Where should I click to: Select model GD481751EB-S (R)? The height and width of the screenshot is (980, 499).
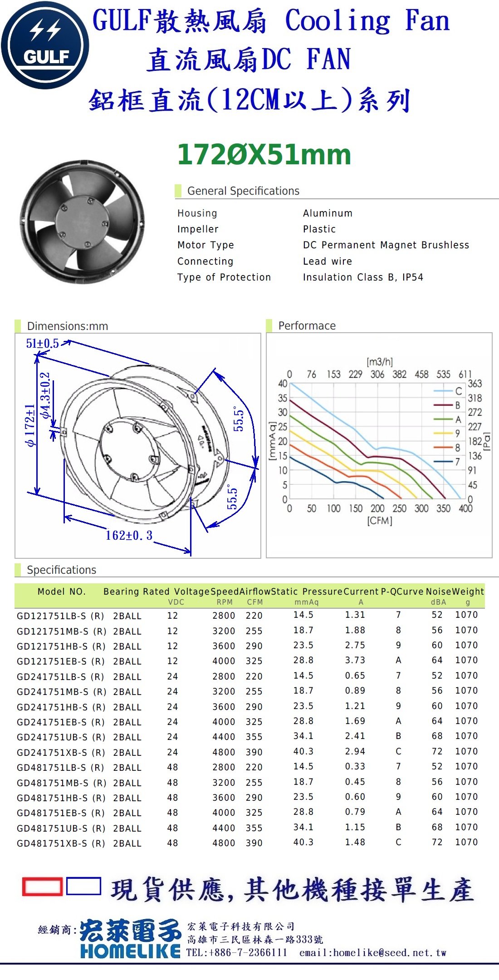(x=61, y=813)
